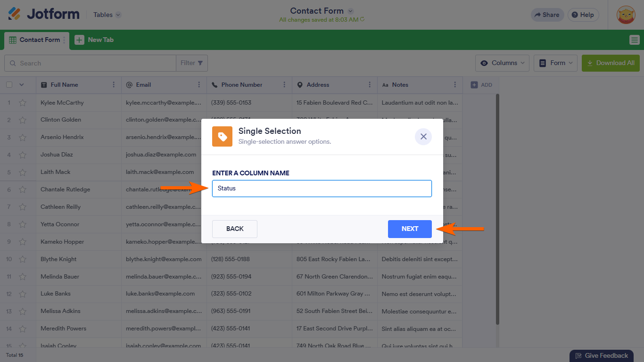Viewport: 644px width, 362px height.
Task: Click the Download All button
Action: (611, 63)
